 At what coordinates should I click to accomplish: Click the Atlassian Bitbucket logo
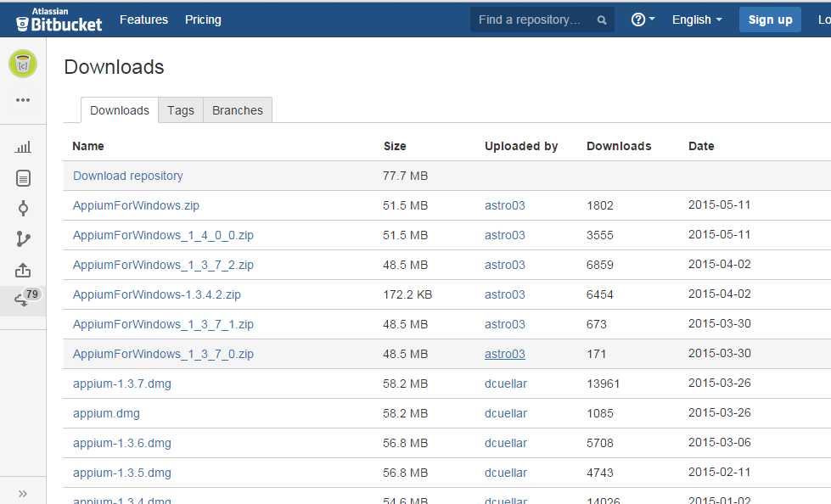tap(59, 20)
